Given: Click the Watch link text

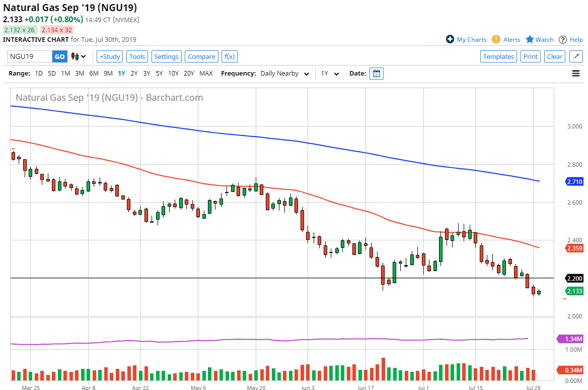Looking at the screenshot, I should [x=545, y=39].
